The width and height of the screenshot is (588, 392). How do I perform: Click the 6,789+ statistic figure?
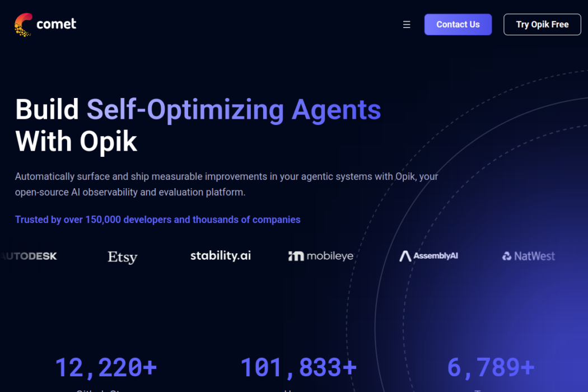click(491, 367)
